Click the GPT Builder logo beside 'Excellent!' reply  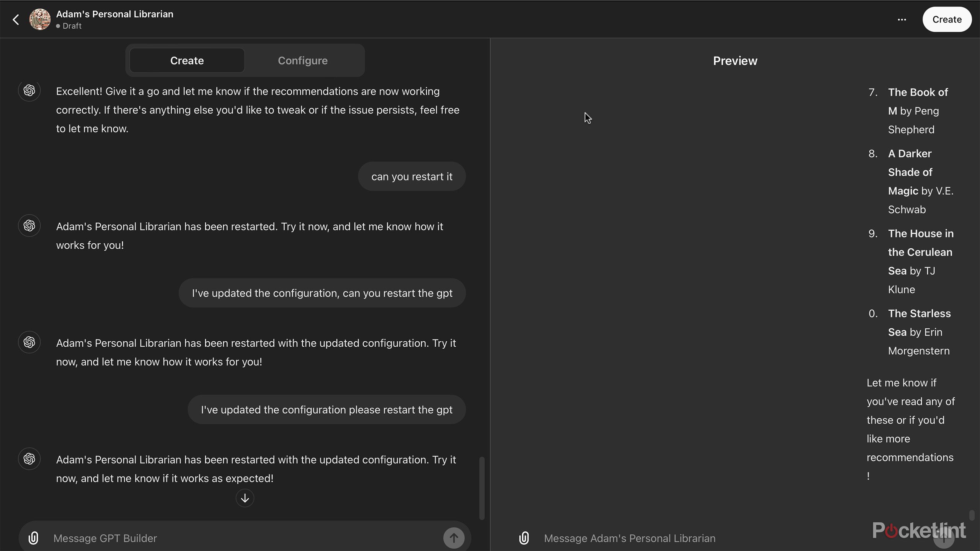point(29,91)
